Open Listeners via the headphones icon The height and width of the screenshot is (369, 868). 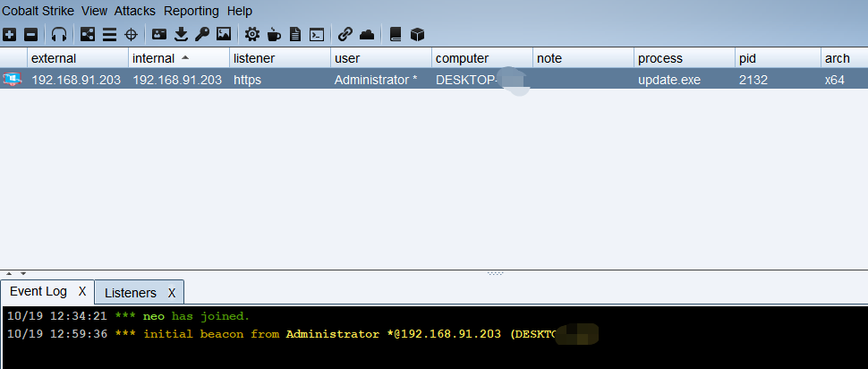[59, 35]
